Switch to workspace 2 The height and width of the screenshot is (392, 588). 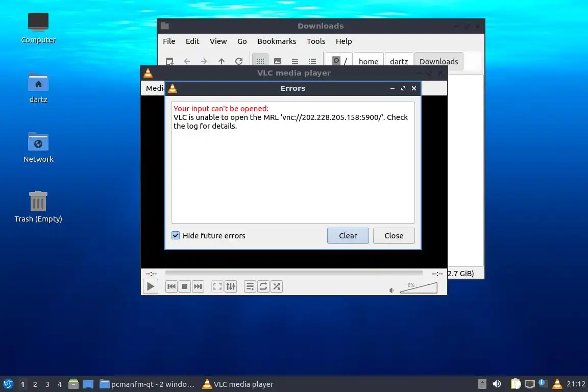(35, 384)
